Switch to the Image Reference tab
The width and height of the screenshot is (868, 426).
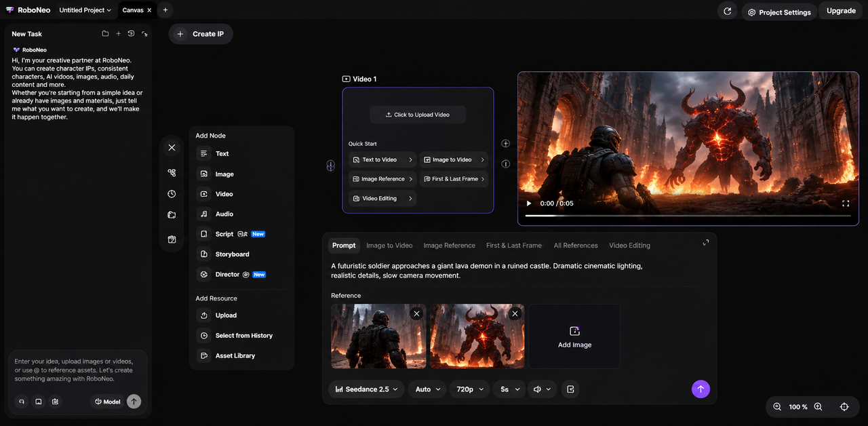click(449, 246)
